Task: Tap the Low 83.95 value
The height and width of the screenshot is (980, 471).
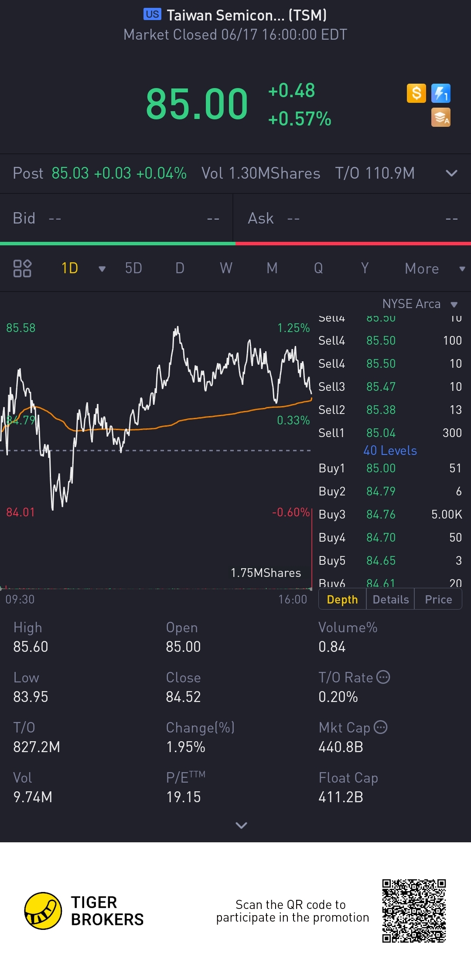Action: 31,697
